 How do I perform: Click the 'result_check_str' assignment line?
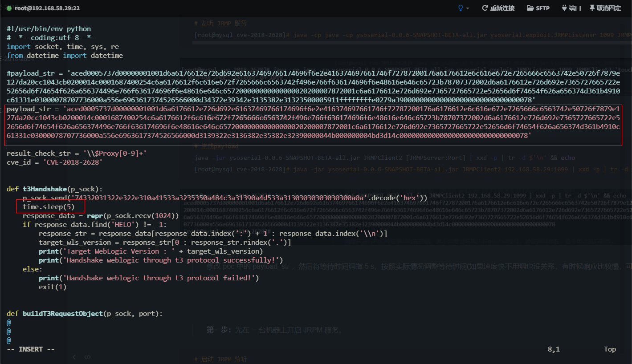pos(77,154)
